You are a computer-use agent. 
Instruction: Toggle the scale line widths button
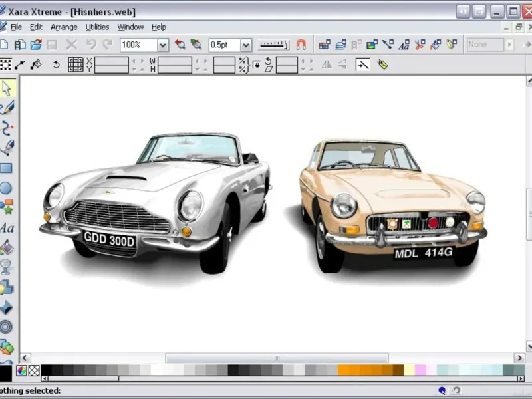[x=362, y=65]
